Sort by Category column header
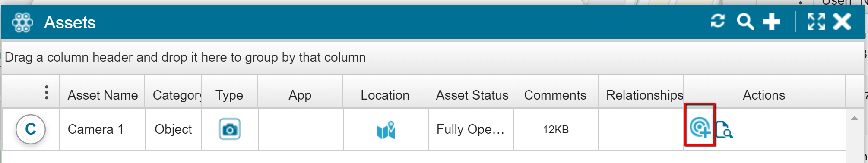 (x=177, y=95)
